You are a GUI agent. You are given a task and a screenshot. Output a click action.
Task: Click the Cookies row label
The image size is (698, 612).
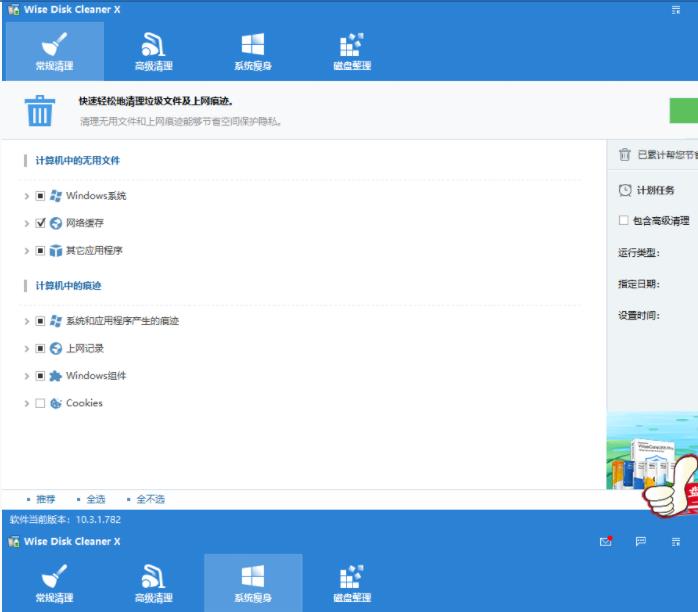(84, 403)
